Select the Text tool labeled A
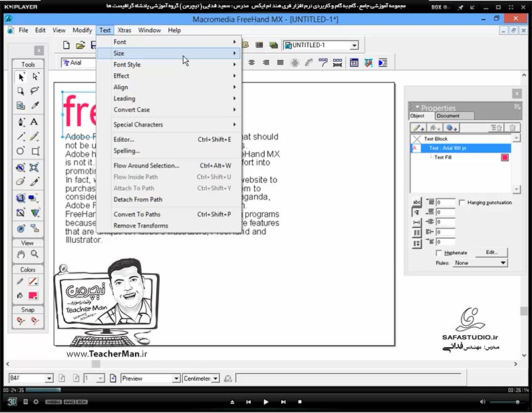The image size is (532, 413). pyautogui.click(x=35, y=122)
